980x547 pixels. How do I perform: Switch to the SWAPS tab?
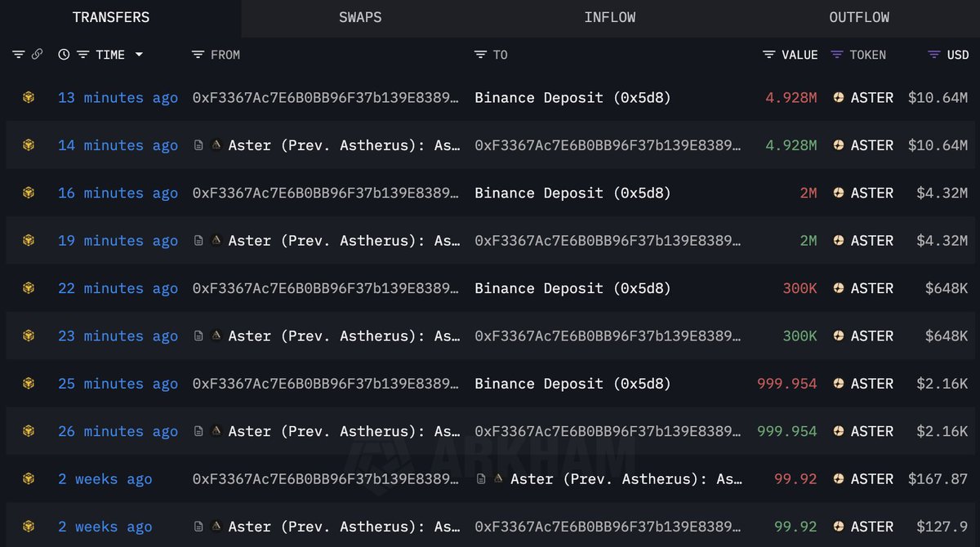tap(360, 17)
